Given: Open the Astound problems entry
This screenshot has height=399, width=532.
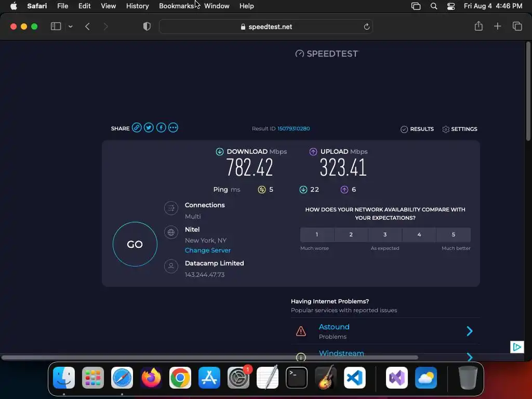Looking at the screenshot, I should (x=334, y=327).
